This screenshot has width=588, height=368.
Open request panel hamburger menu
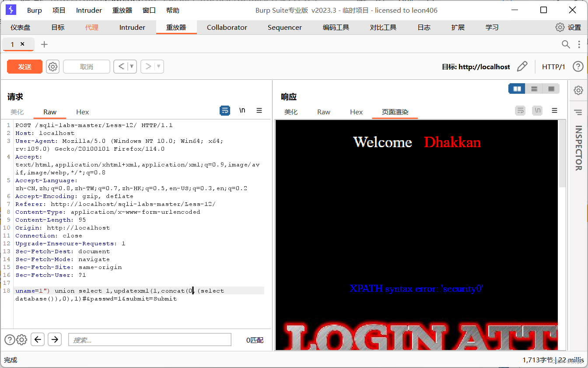(x=259, y=111)
